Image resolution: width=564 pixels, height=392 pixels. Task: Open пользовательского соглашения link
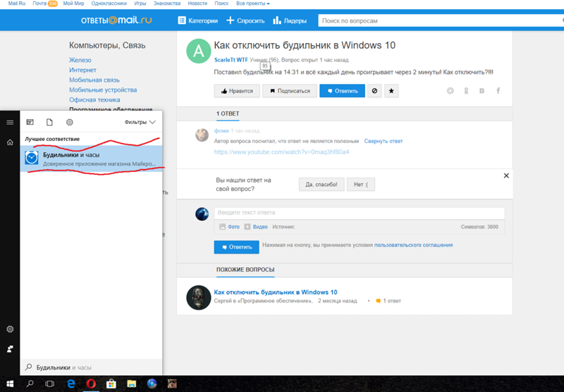[x=413, y=245]
